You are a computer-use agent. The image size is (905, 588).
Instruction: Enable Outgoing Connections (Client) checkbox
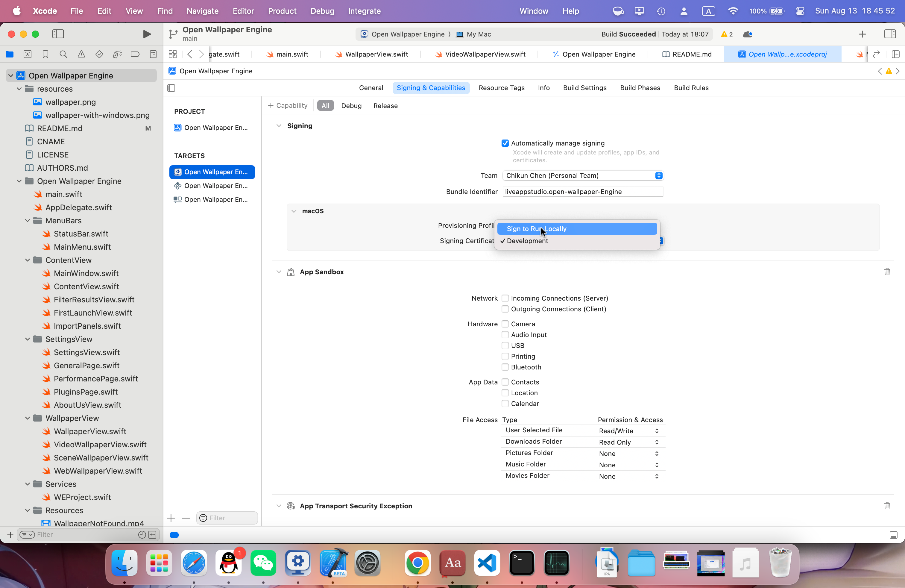point(505,309)
